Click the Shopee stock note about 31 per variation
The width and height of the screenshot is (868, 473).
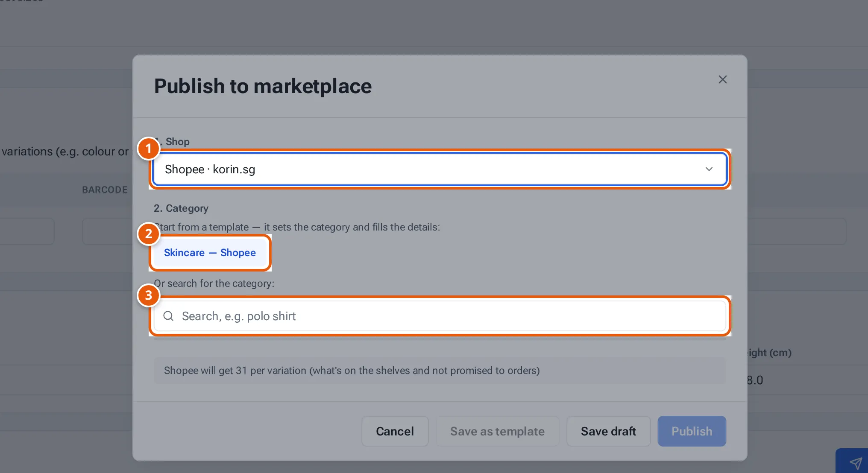click(440, 371)
